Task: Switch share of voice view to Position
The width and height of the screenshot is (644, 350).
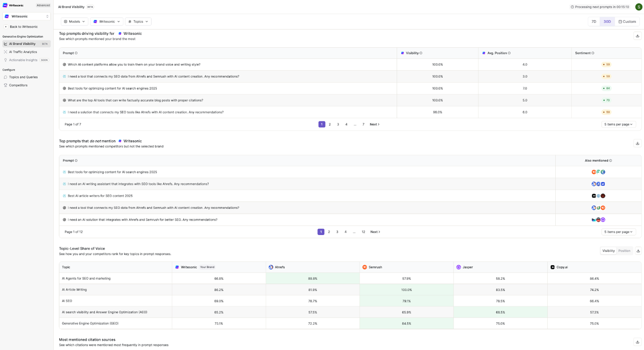Action: click(x=624, y=251)
